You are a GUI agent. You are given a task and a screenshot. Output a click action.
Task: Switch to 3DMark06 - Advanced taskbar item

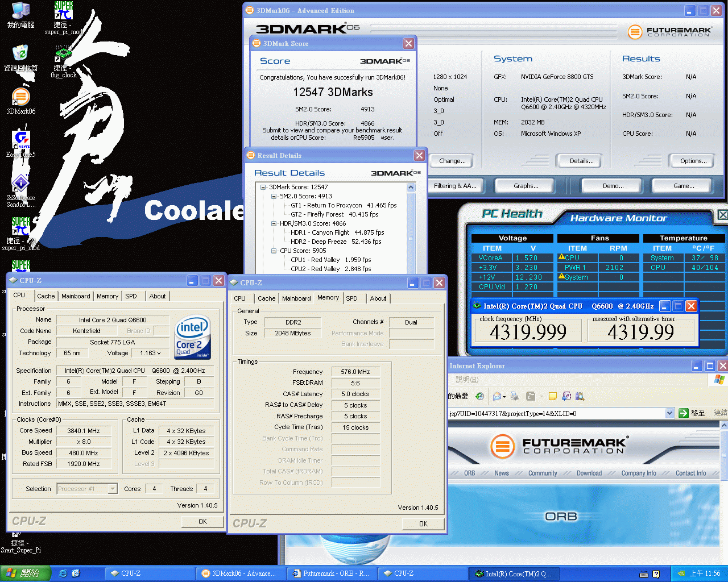click(240, 573)
